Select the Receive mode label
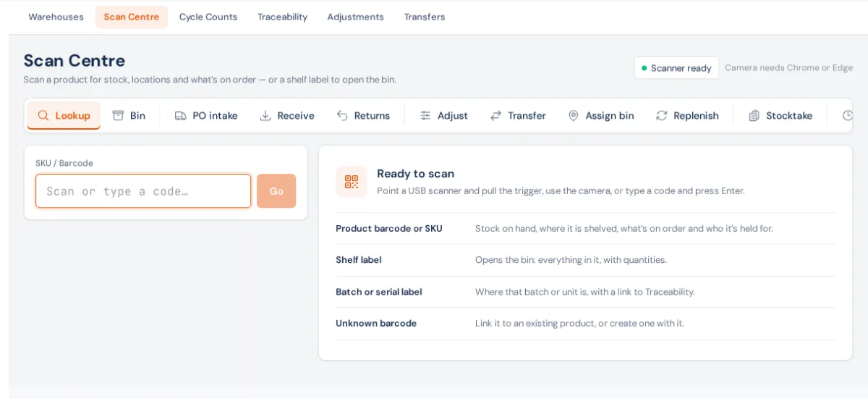The height and width of the screenshot is (399, 868). click(x=296, y=116)
